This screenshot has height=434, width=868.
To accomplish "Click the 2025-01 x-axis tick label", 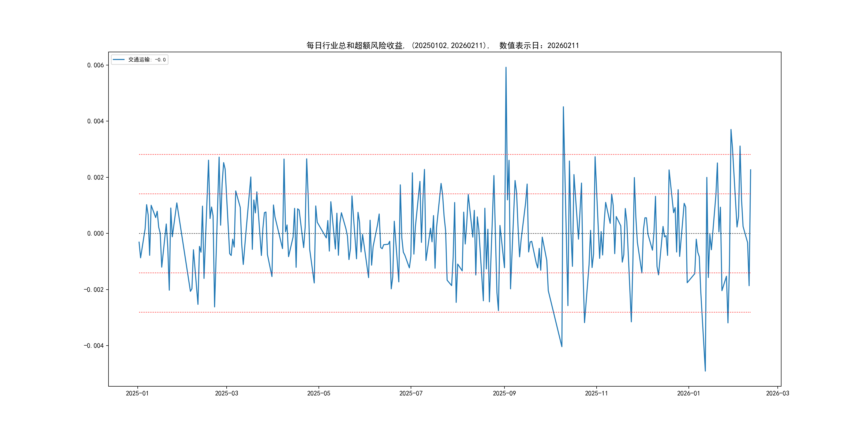I will pos(137,393).
